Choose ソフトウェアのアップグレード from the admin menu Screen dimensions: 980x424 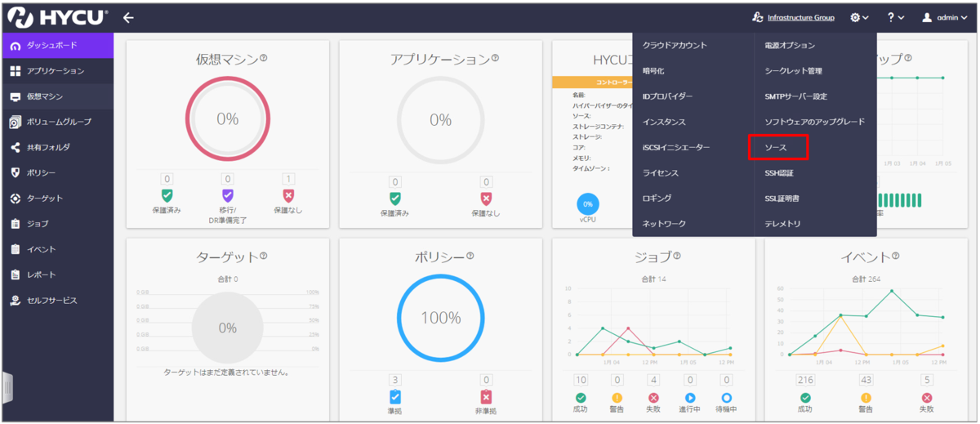pos(814,122)
